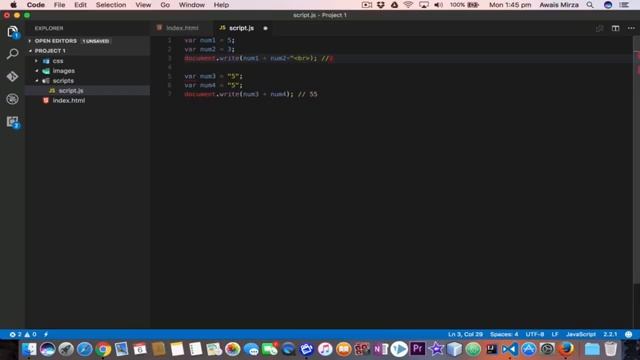Open Firefox from the Dock
Viewport: 640px width, 360px height.
566,349
